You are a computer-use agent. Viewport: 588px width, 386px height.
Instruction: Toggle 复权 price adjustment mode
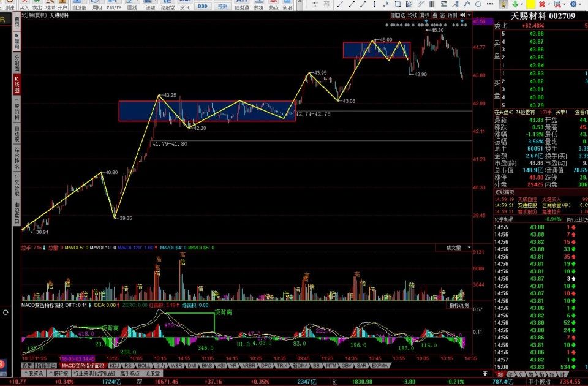(424, 15)
